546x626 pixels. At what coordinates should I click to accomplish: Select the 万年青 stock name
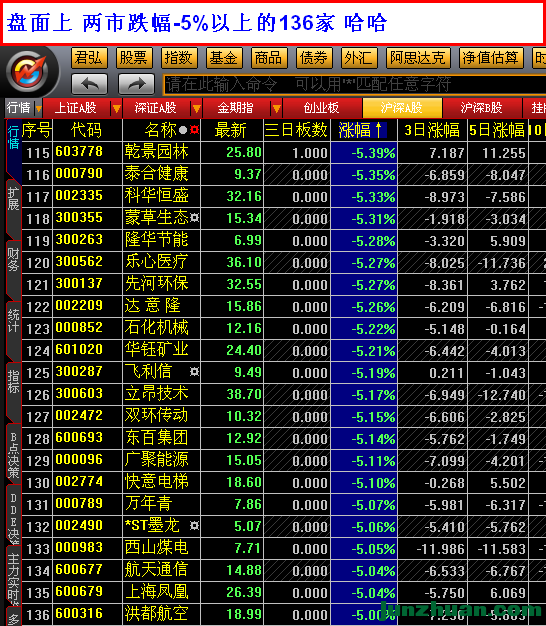(148, 503)
